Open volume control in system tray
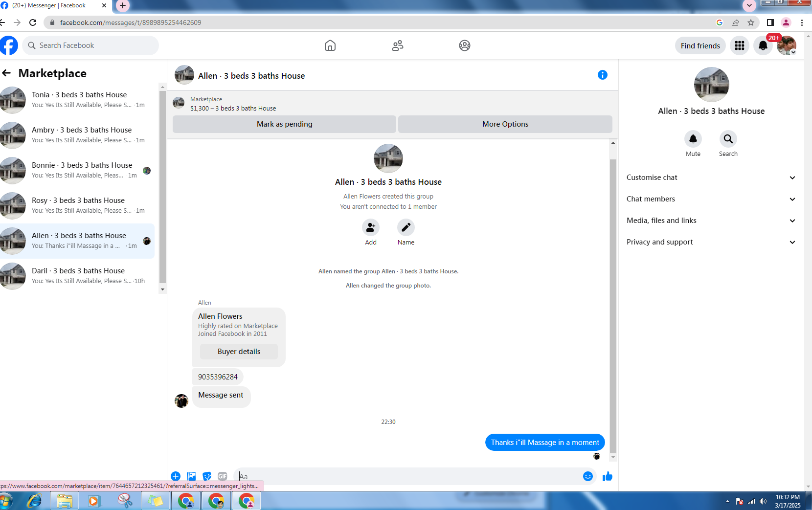Viewport: 812px width, 510px height. point(763,501)
